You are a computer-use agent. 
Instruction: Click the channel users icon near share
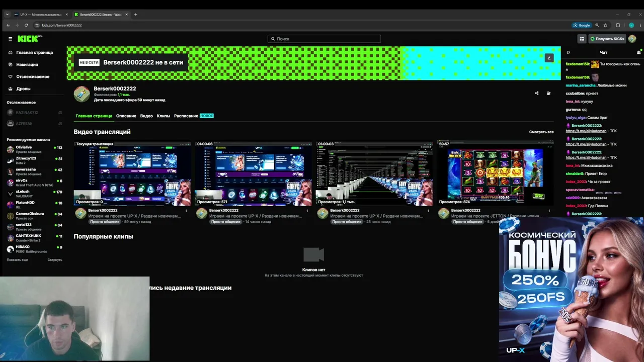click(548, 93)
